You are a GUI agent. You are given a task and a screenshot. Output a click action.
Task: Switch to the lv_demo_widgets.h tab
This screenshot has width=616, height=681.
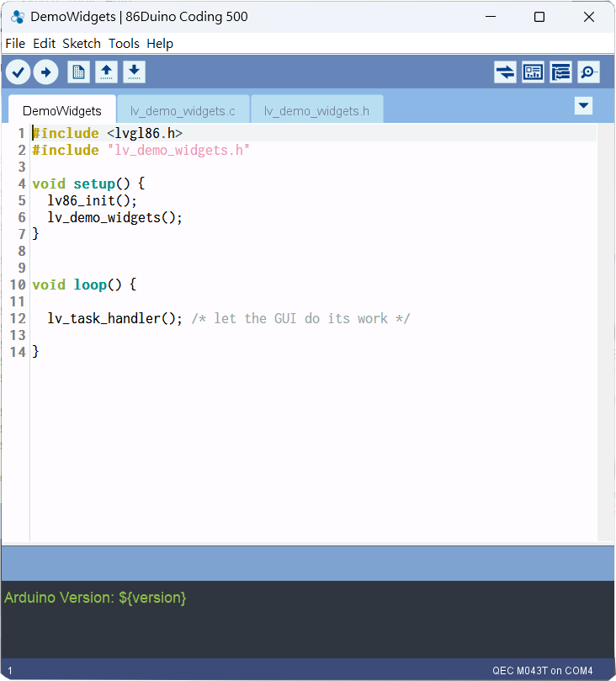pyautogui.click(x=316, y=111)
